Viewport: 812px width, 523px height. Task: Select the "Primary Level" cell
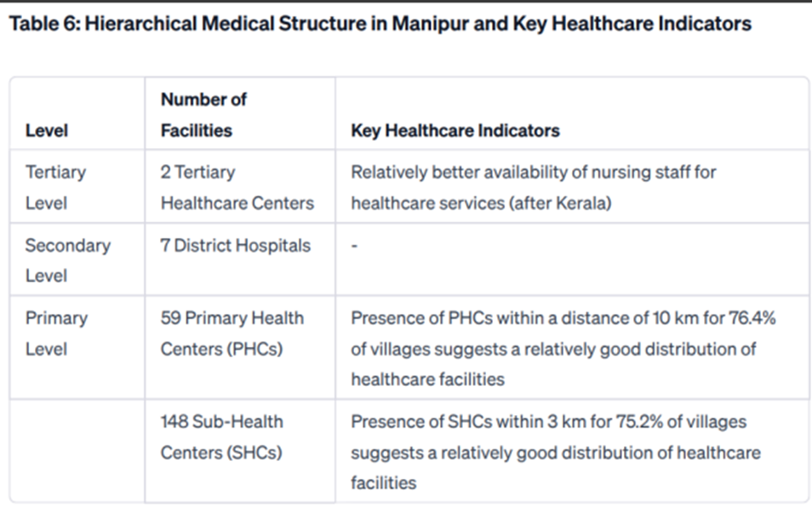pyautogui.click(x=55, y=333)
